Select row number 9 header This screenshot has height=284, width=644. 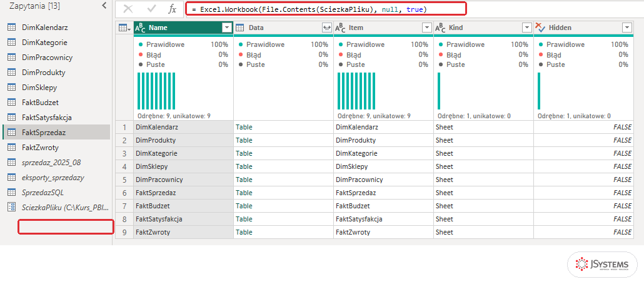(124, 232)
